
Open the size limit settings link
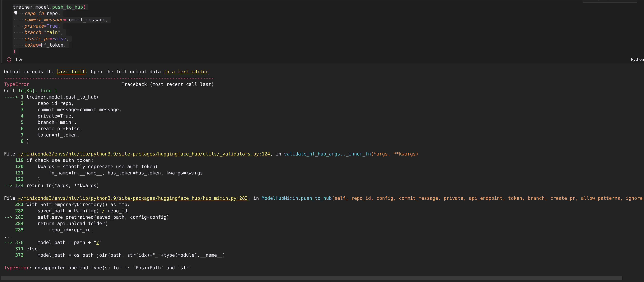pyautogui.click(x=71, y=72)
